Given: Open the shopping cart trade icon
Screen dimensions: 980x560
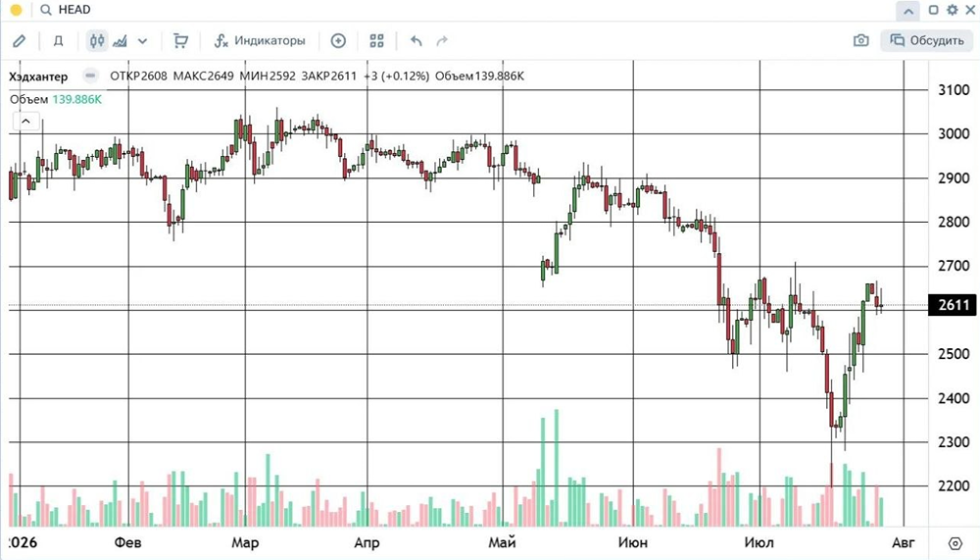Looking at the screenshot, I should point(180,41).
